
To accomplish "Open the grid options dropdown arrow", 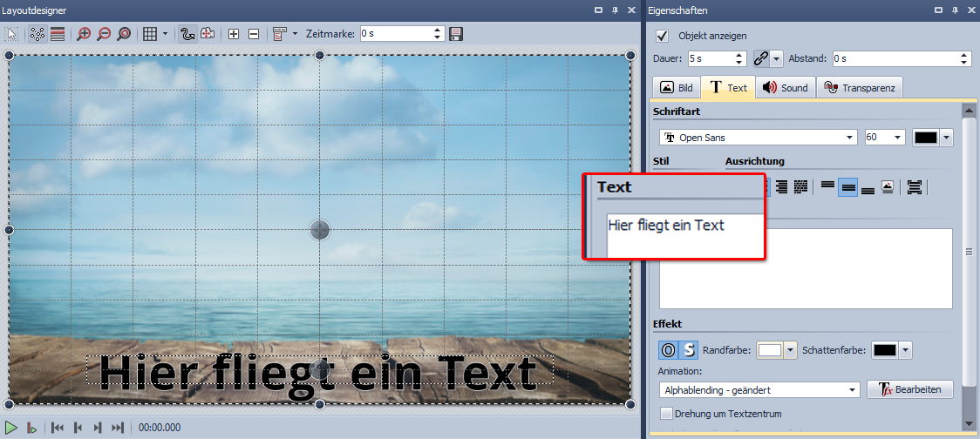I will coord(165,34).
